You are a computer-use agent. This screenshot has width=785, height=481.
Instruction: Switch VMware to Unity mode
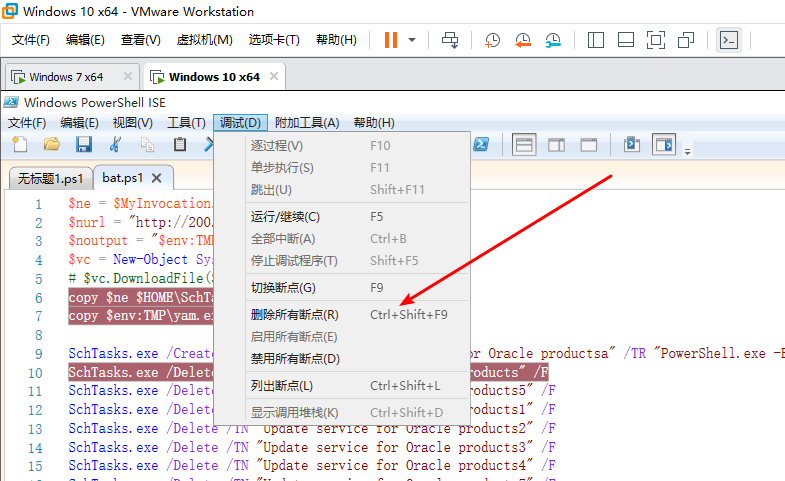point(686,40)
